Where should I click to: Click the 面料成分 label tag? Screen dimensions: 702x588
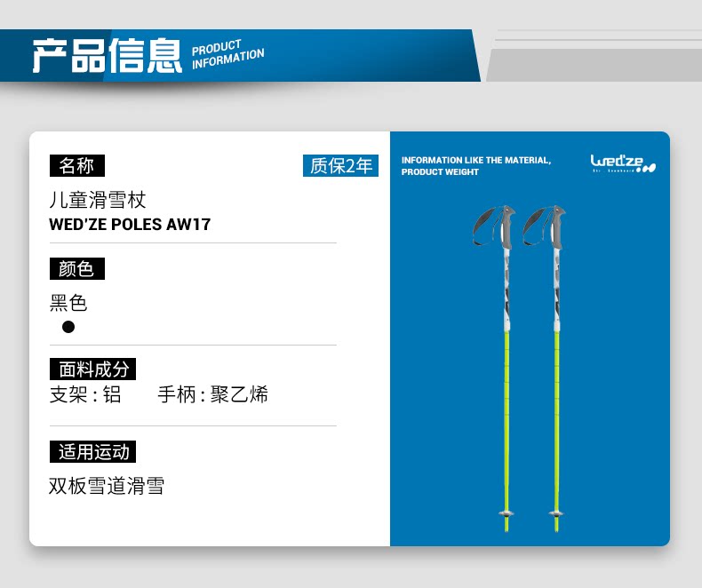pos(92,369)
